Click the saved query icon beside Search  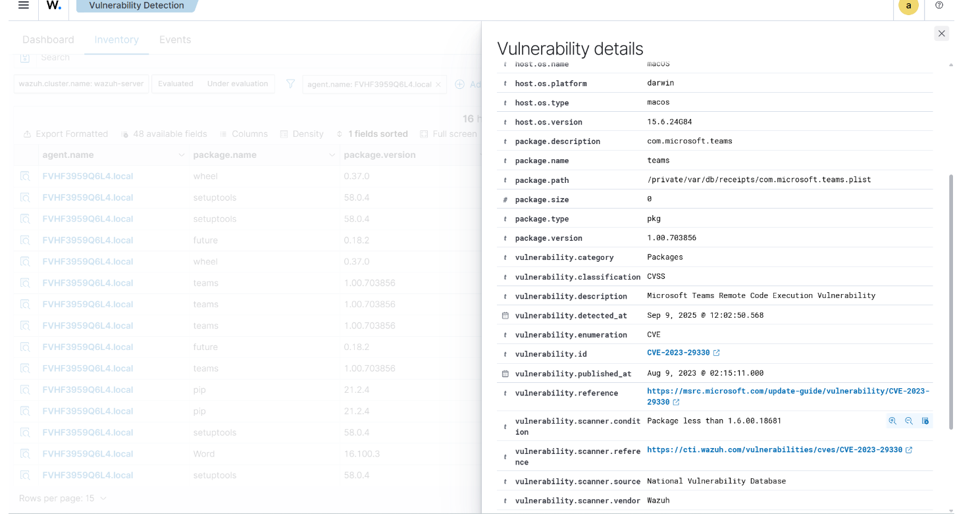pyautogui.click(x=25, y=58)
